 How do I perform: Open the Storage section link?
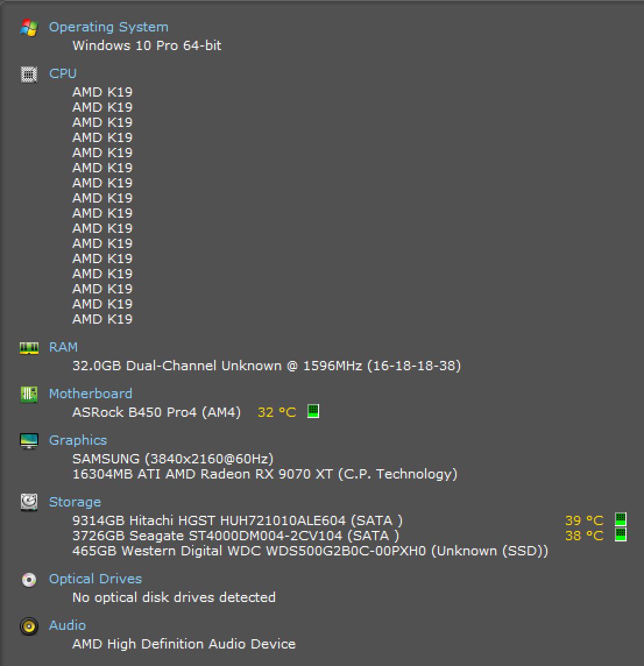click(75, 502)
